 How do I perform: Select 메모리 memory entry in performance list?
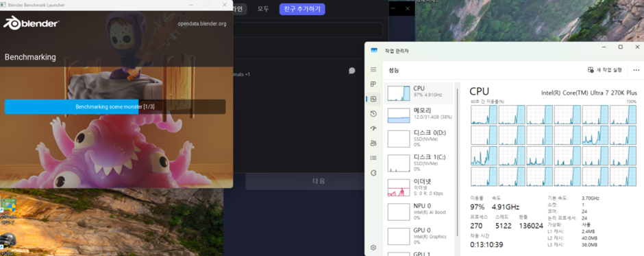click(x=419, y=116)
